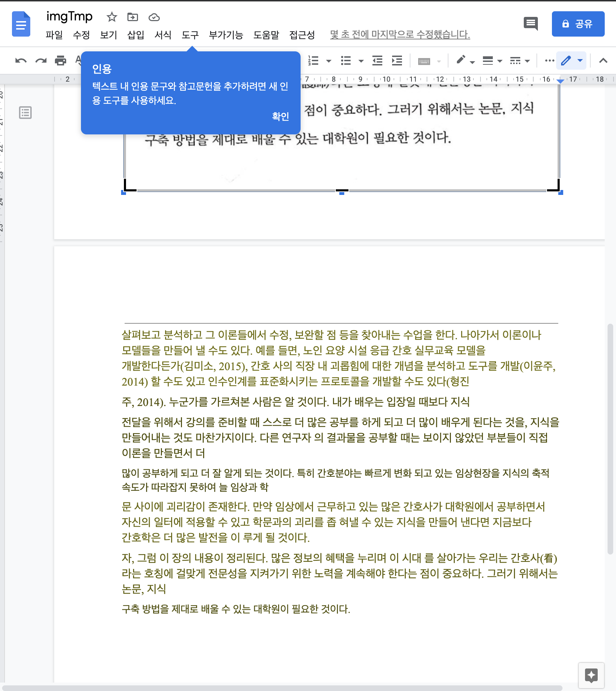The image size is (616, 691).
Task: Increase the indent
Action: pos(397,61)
